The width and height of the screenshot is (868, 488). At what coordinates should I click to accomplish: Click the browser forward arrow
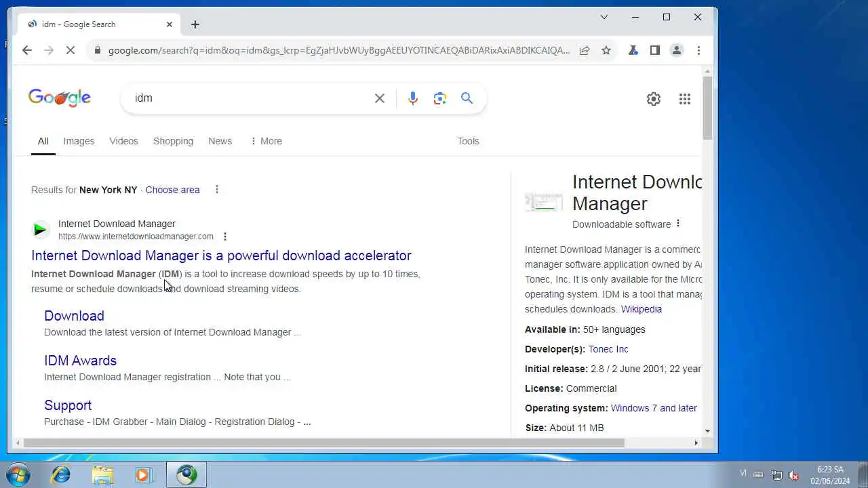pyautogui.click(x=49, y=50)
